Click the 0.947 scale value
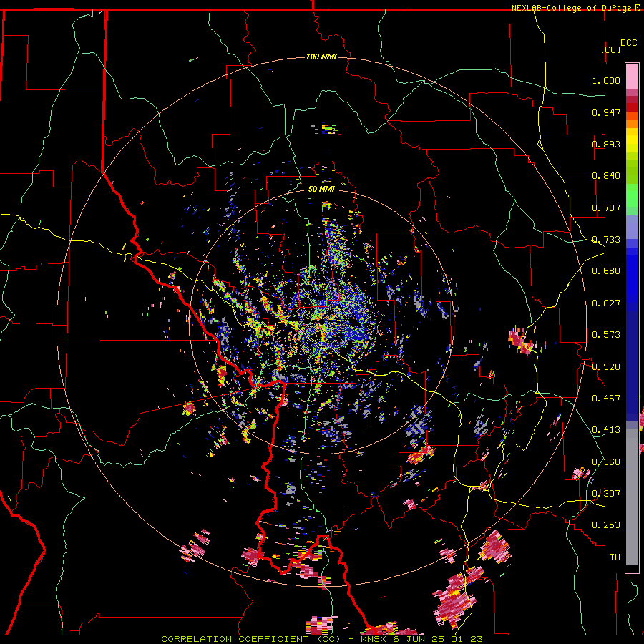The width and height of the screenshot is (644, 644). pos(606,112)
